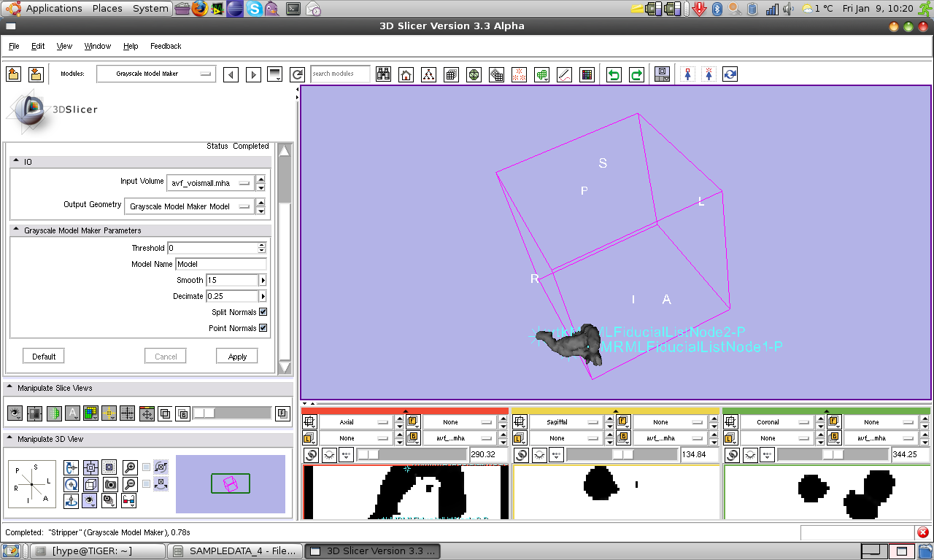Open the View menu
The width and height of the screenshot is (934, 560).
coord(64,46)
